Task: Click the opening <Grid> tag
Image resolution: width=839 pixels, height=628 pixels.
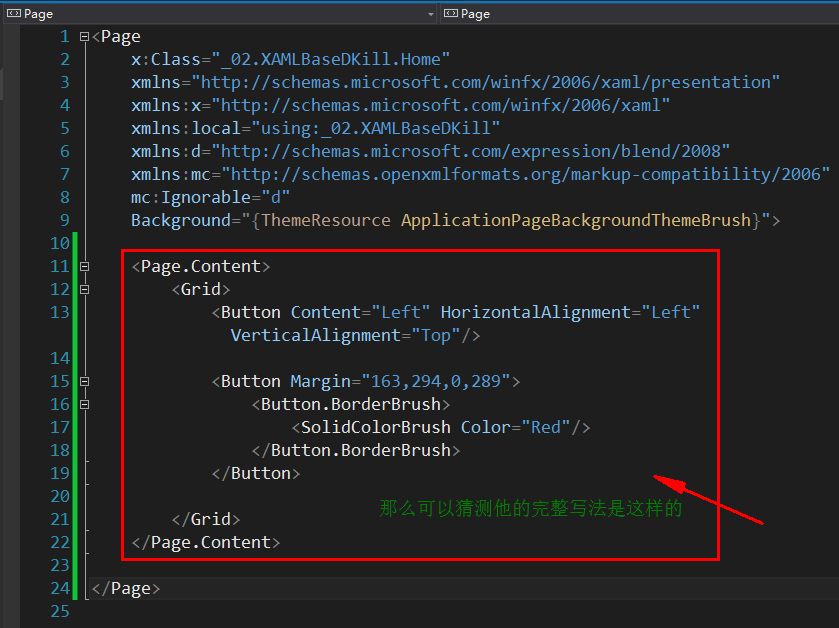Action: point(201,289)
